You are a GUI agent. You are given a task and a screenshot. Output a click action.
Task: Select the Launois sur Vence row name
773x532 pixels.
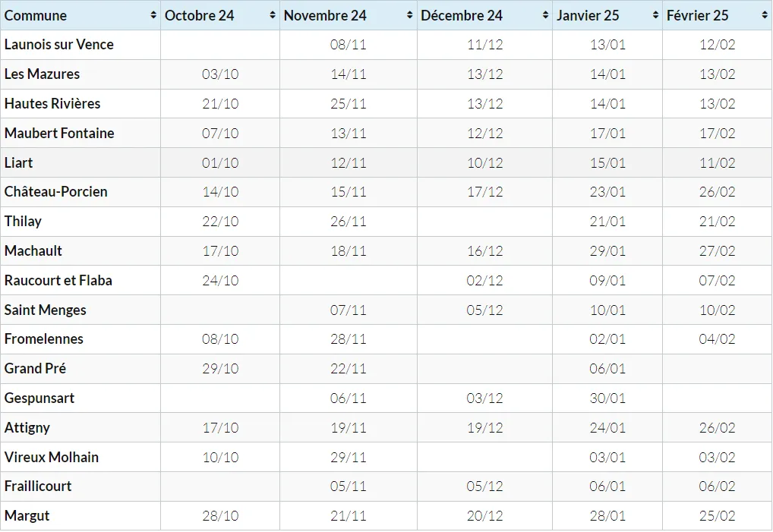pyautogui.click(x=59, y=45)
